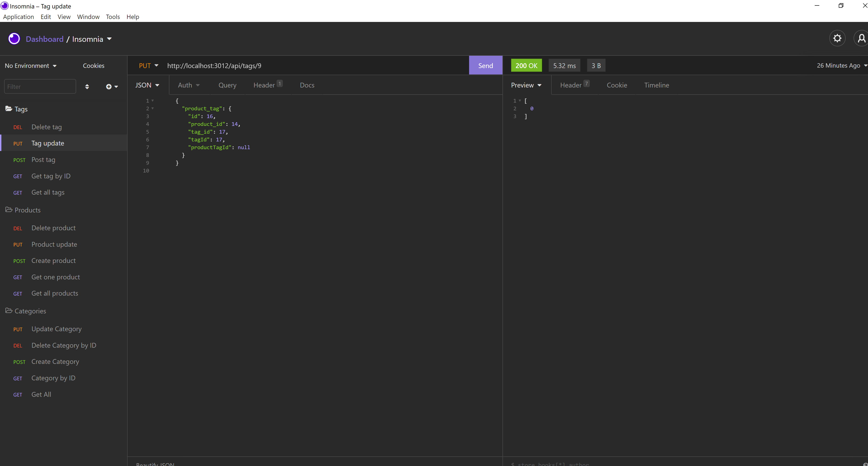The height and width of the screenshot is (466, 868).
Task: Expand the Products folder icon
Action: pyautogui.click(x=9, y=210)
